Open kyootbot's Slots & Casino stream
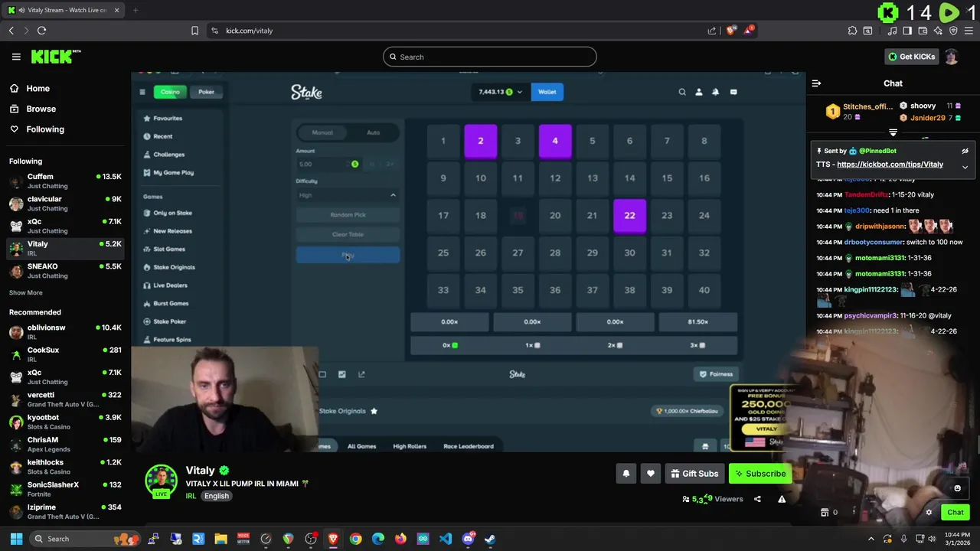Image resolution: width=980 pixels, height=551 pixels. point(65,422)
